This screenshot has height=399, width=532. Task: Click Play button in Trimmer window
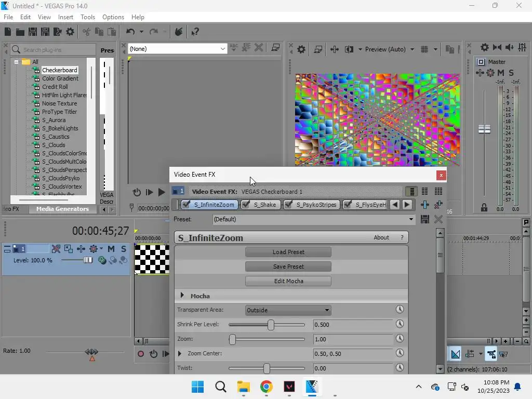(162, 192)
